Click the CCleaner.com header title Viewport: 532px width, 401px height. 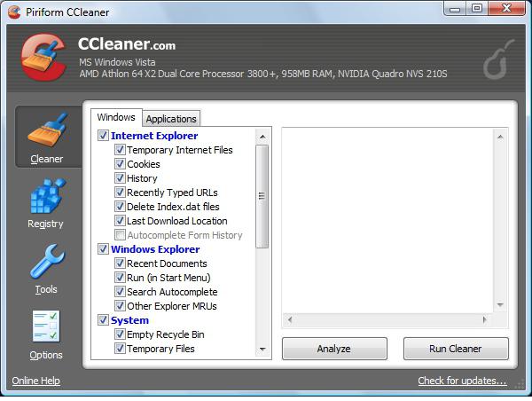pos(127,44)
